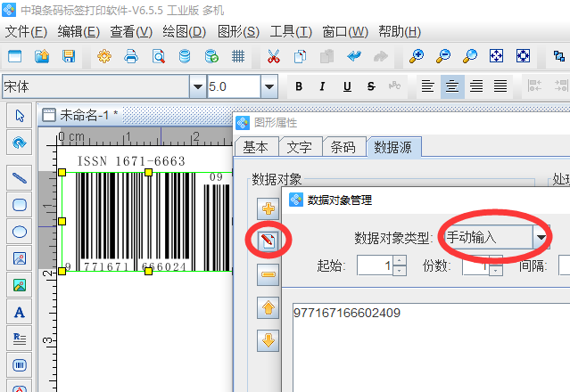Edit the data object with the pencil button
570x392 pixels.
coord(268,241)
